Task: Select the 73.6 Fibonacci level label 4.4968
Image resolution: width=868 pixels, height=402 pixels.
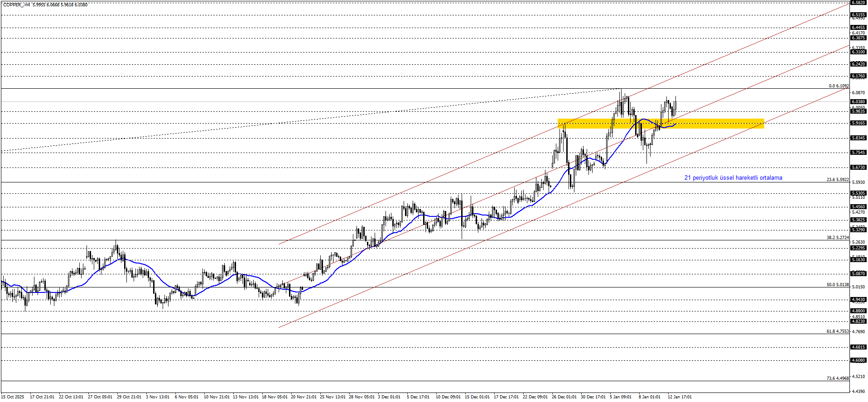Action: click(x=837, y=378)
